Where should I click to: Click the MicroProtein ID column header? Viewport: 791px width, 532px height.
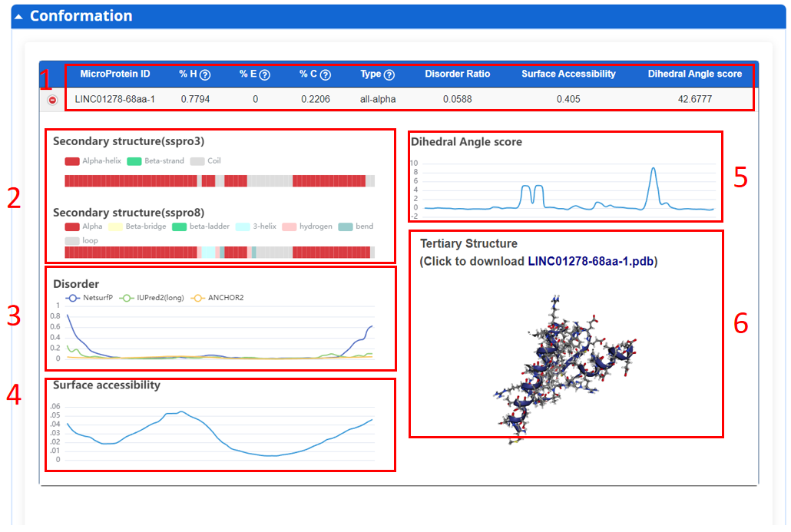(115, 74)
